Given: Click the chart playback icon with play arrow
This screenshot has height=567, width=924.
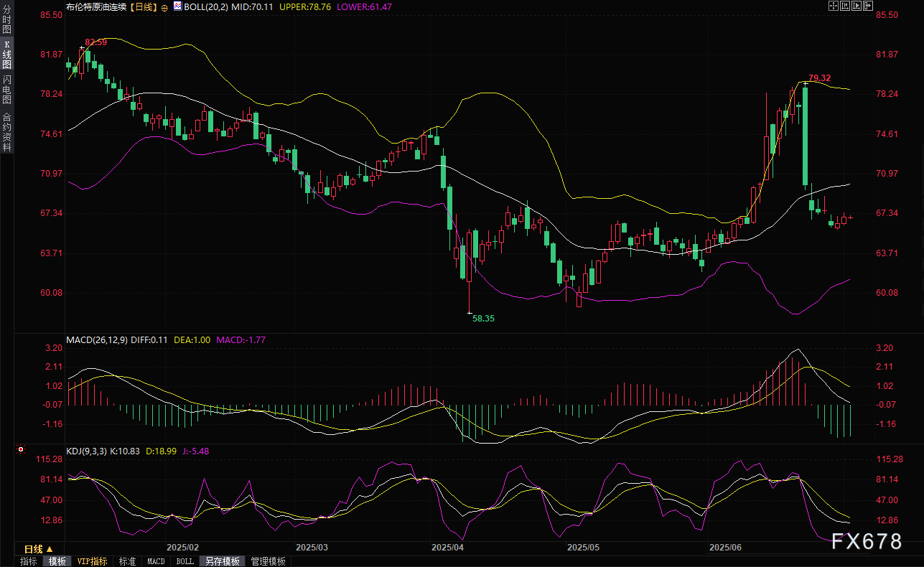Looking at the screenshot, I should click(x=857, y=6).
